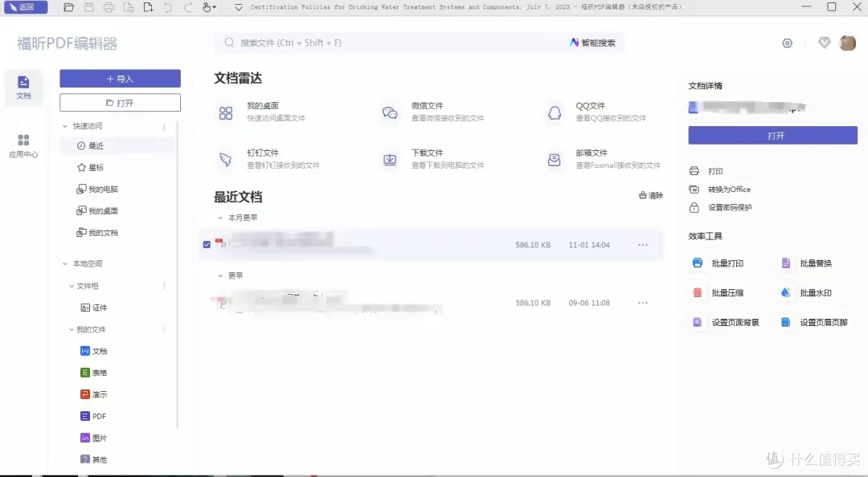The image size is (868, 477).
Task: Open 微信文件 in 文档雷达
Action: tap(433, 112)
